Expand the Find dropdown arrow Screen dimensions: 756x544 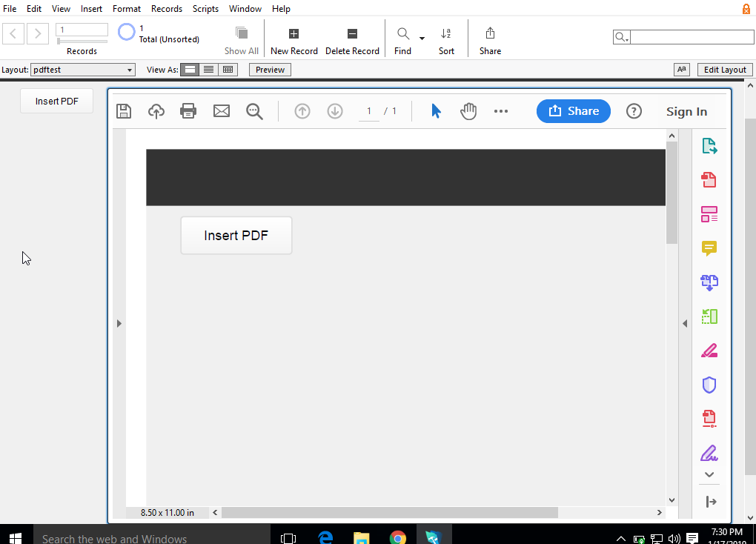pos(422,39)
